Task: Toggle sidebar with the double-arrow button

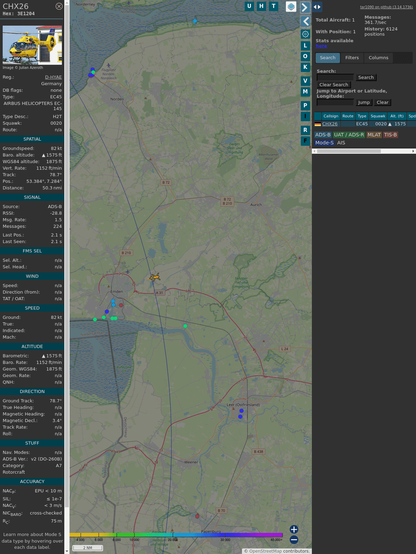Action: tap(317, 7)
